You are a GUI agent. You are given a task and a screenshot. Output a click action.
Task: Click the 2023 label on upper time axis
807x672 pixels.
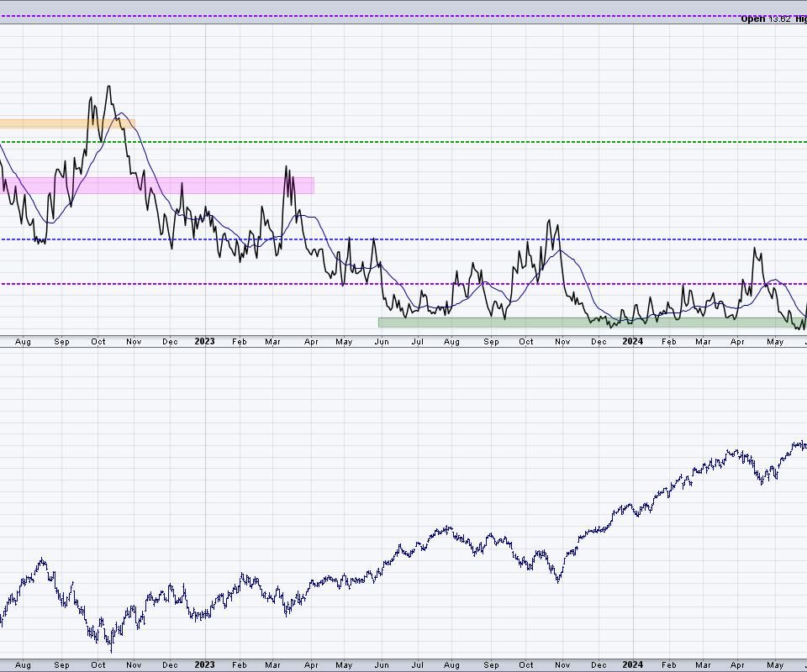click(204, 341)
